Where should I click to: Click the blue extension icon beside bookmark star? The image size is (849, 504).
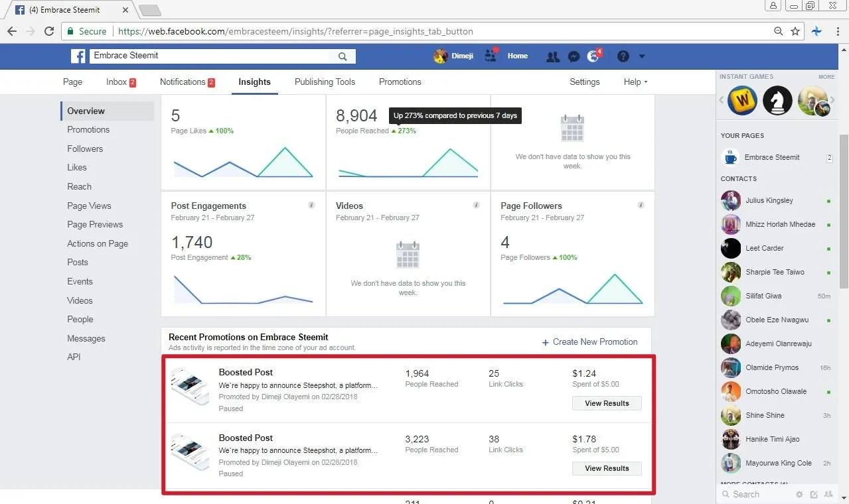(816, 31)
